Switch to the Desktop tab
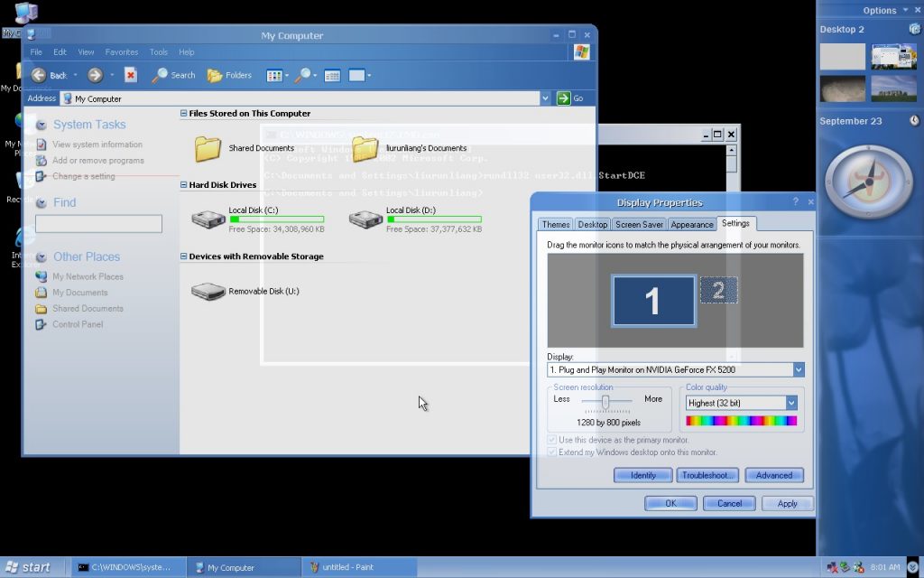The height and width of the screenshot is (578, 924). (x=592, y=224)
